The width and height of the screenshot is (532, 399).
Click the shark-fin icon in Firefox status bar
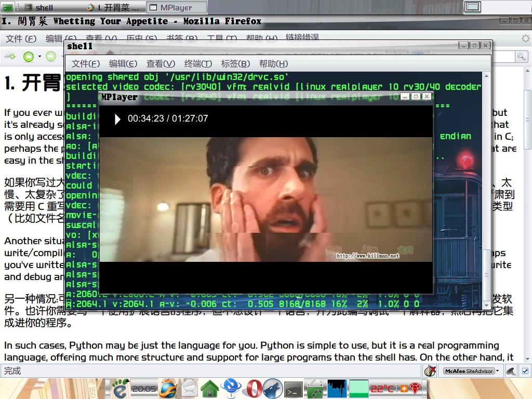[511, 371]
